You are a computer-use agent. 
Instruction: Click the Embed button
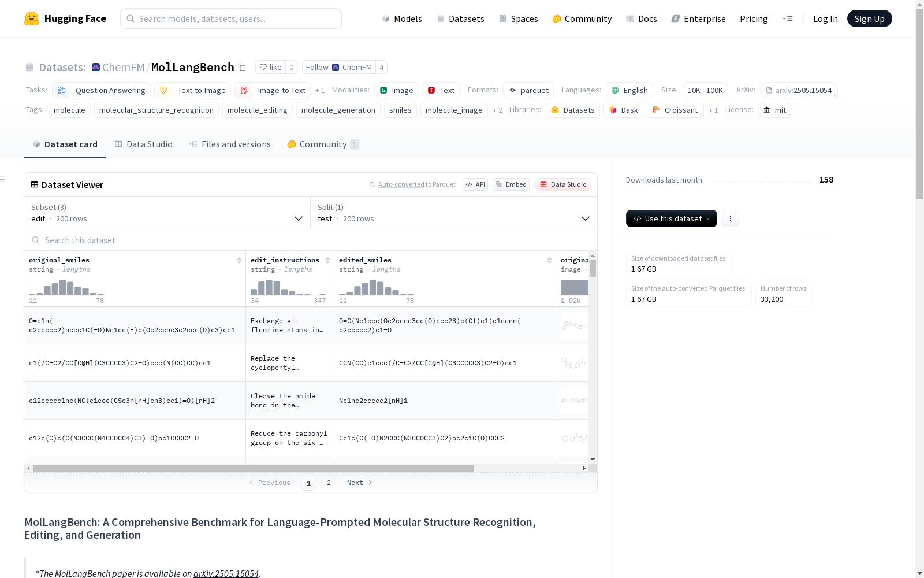pyautogui.click(x=511, y=184)
